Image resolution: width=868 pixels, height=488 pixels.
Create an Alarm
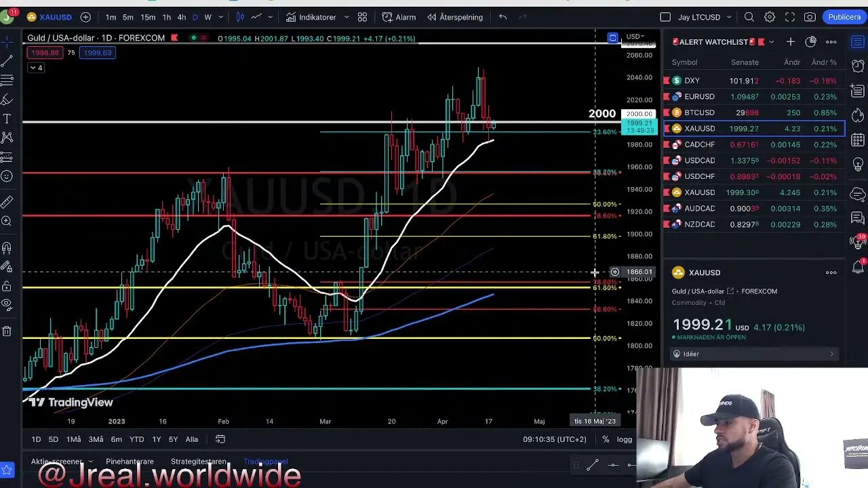pyautogui.click(x=399, y=17)
